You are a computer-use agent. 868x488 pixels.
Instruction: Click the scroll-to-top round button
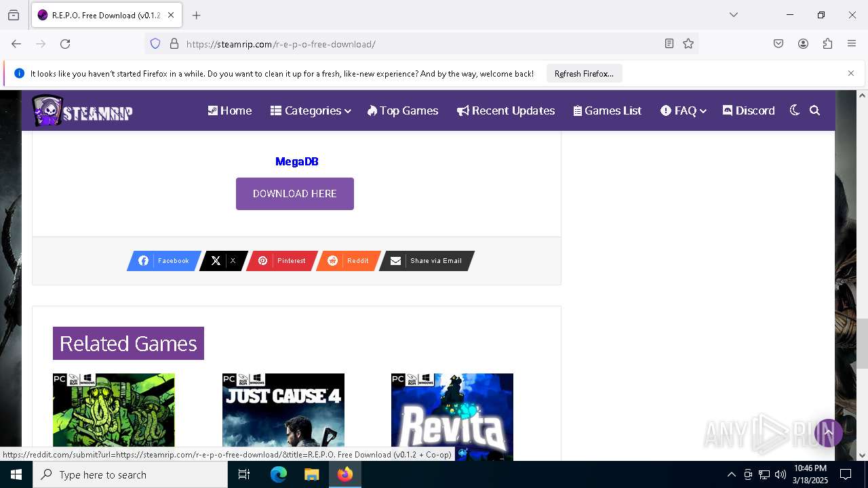(x=828, y=432)
